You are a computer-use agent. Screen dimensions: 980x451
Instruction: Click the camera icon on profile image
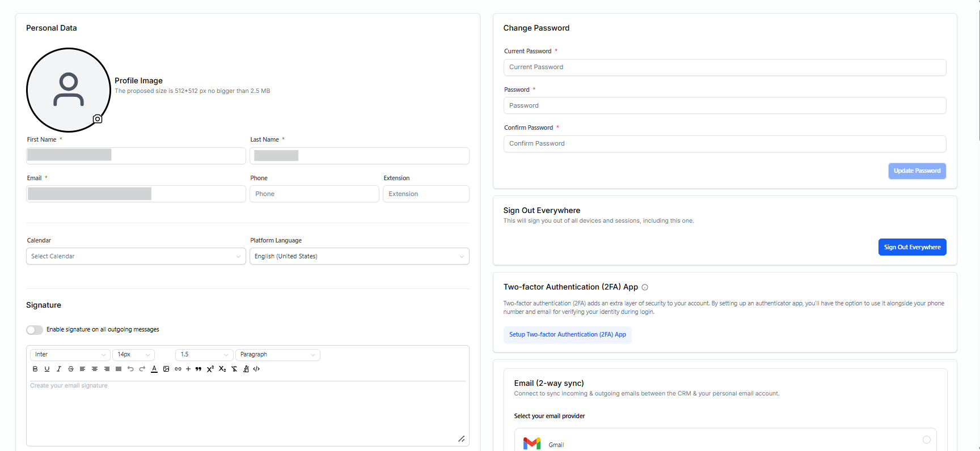pyautogui.click(x=98, y=119)
